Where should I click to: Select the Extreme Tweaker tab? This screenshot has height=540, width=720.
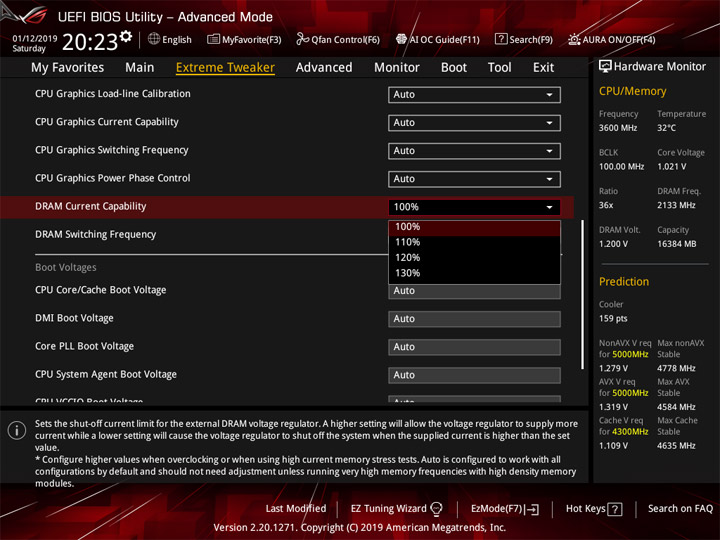point(225,68)
